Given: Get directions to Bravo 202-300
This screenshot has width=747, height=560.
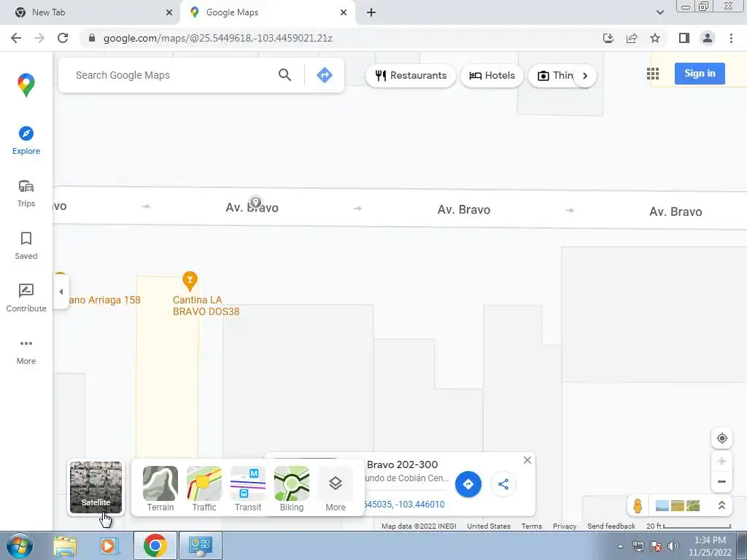Looking at the screenshot, I should coord(468,484).
